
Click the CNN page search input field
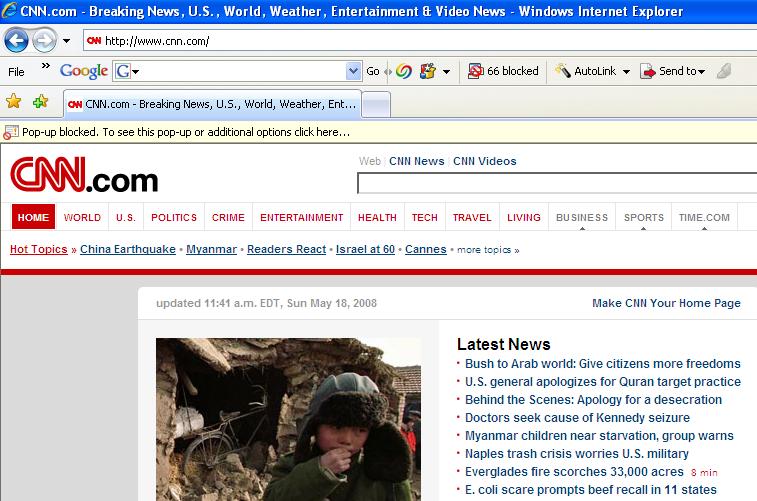[556, 184]
